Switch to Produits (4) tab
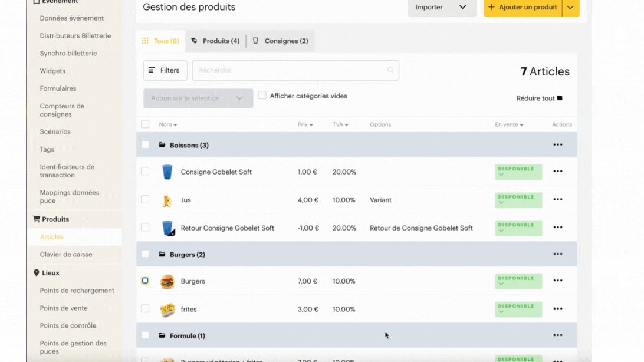Screen dimensions: 644x362 tap(216, 41)
